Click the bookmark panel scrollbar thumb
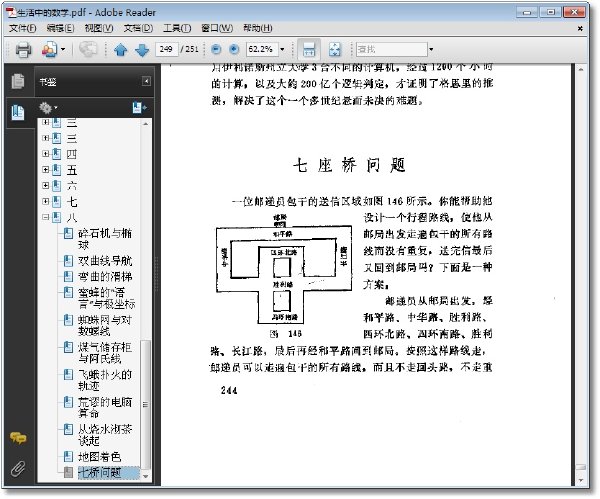Viewport: 600px width, 499px height. (x=145, y=404)
